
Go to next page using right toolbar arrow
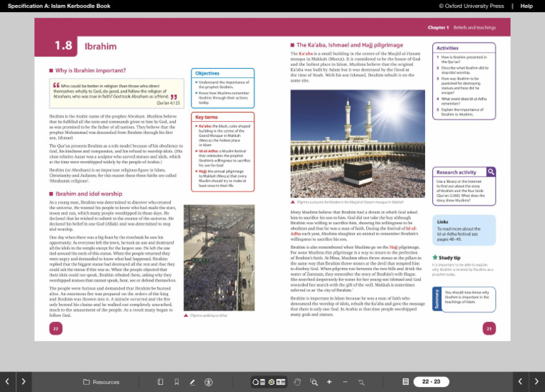click(x=536, y=381)
